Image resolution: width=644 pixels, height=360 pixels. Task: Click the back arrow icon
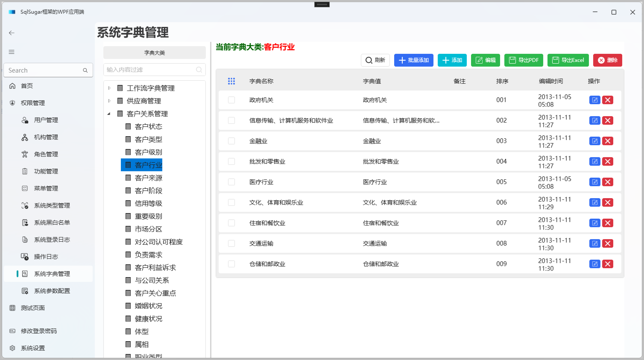click(12, 33)
